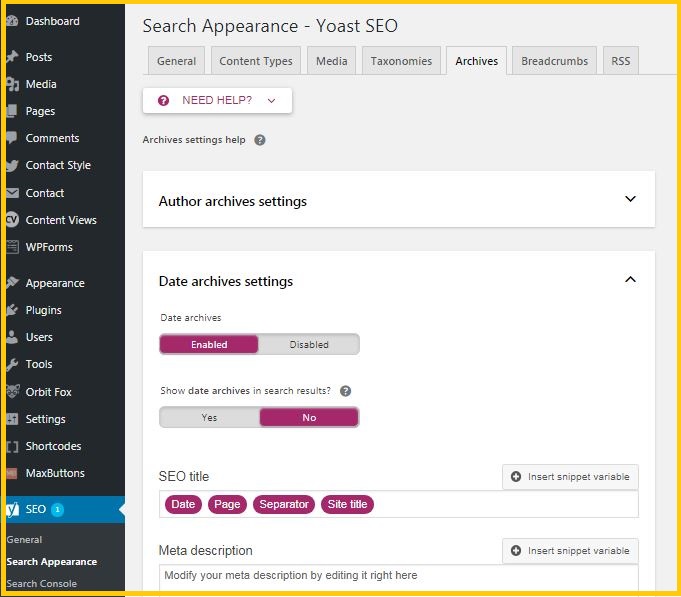This screenshot has width=681, height=597.
Task: Open the Dashboard icon in sidebar
Action: tap(12, 21)
